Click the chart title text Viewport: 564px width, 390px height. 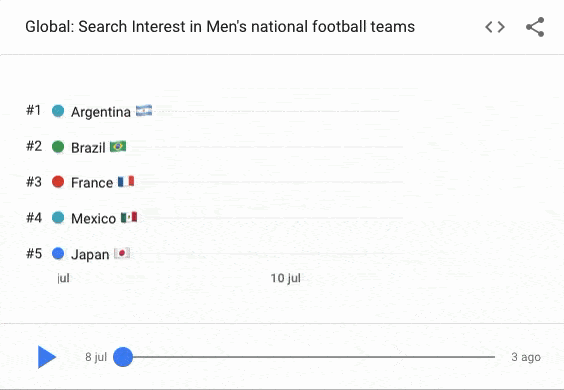coord(220,27)
